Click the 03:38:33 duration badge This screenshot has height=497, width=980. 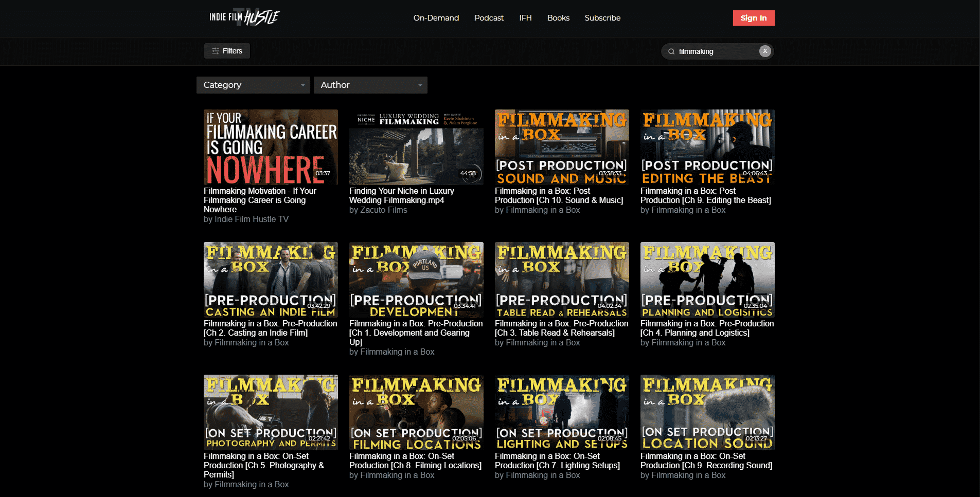pos(610,173)
